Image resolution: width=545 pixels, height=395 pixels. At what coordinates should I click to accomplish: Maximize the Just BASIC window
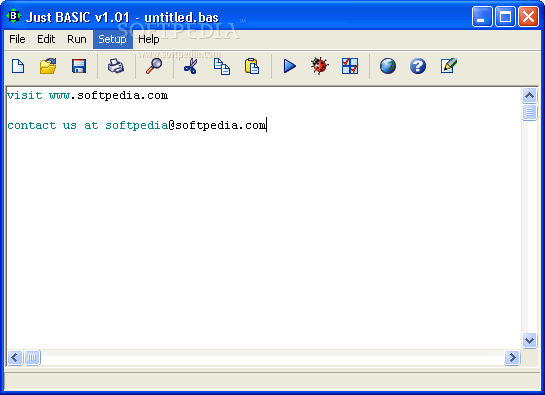(505, 16)
